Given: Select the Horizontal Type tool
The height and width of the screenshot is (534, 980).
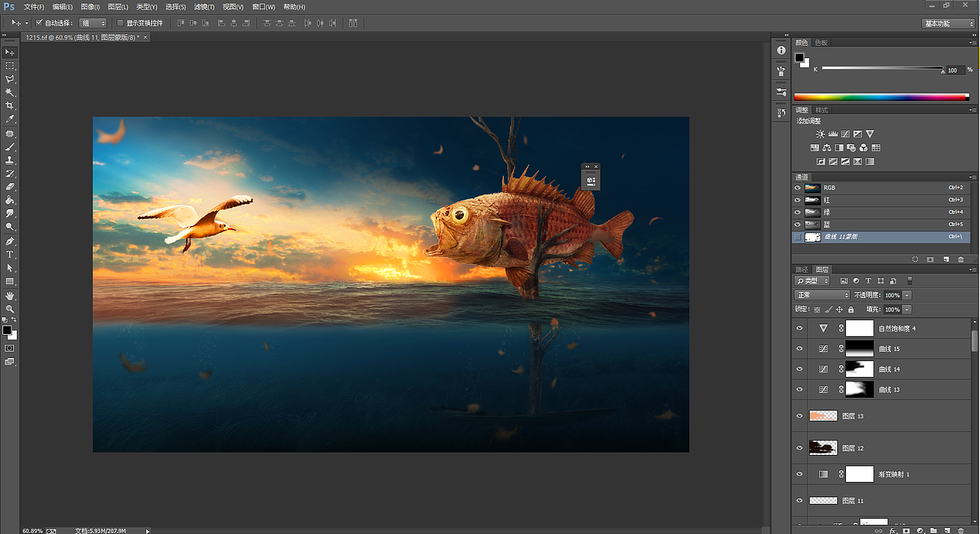Looking at the screenshot, I should pyautogui.click(x=10, y=254).
